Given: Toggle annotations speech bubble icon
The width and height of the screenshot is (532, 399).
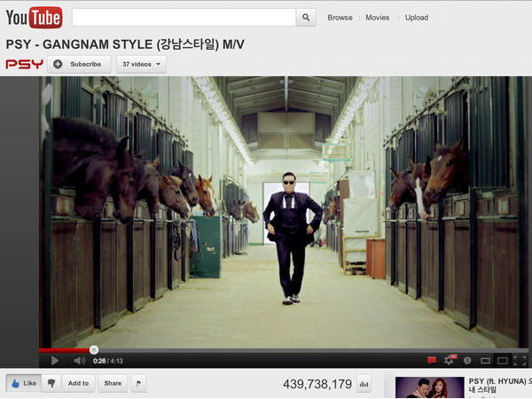Looking at the screenshot, I should tap(432, 360).
